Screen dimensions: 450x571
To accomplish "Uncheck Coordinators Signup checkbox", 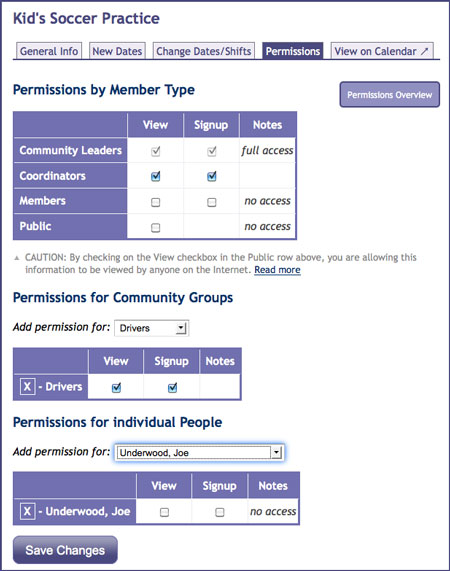I will 212,176.
